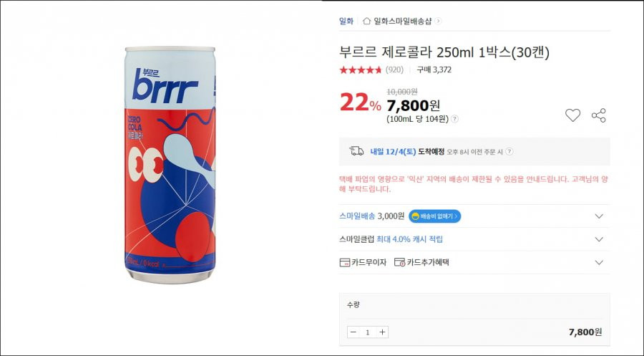Screen dimensions: 644x356
Task: Click the brrr zero cola product image
Action: click(x=170, y=165)
